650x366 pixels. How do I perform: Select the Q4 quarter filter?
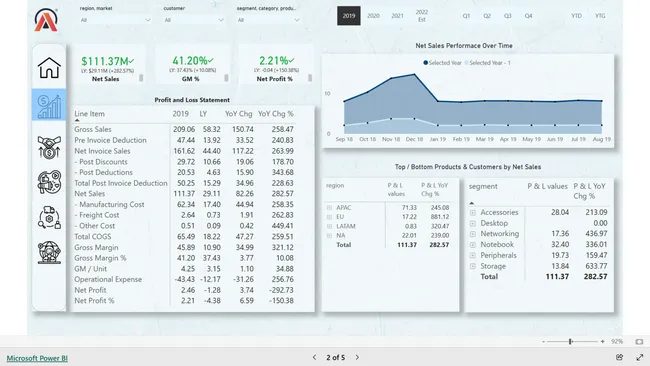528,16
